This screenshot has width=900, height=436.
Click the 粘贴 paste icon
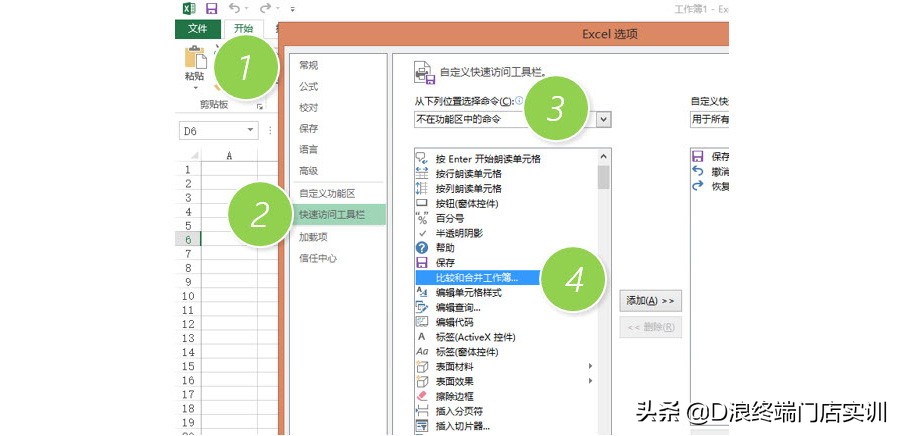click(195, 59)
